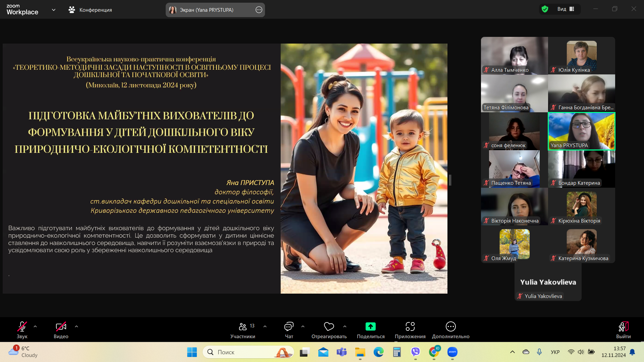The width and height of the screenshot is (644, 362).
Task: Open Google Chrome from taskbar
Action: (434, 352)
